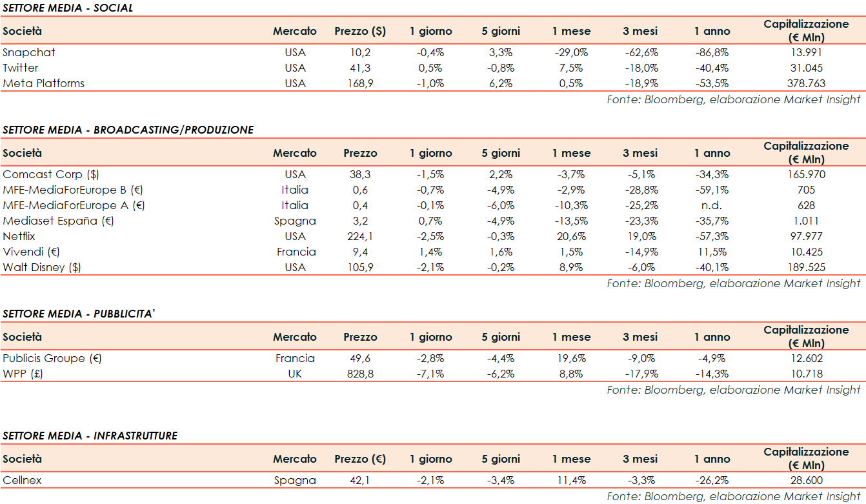This screenshot has width=866, height=504.
Task: Click Meta Platforms in the Social table
Action: pyautogui.click(x=43, y=83)
